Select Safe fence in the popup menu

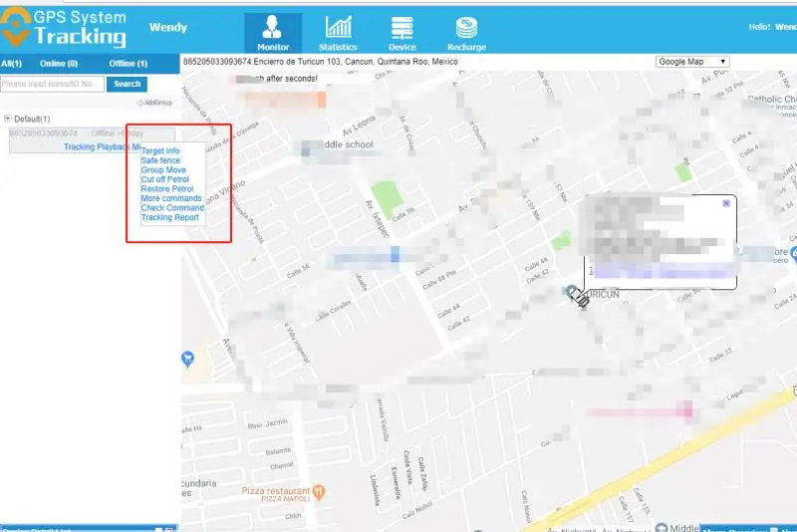[160, 160]
